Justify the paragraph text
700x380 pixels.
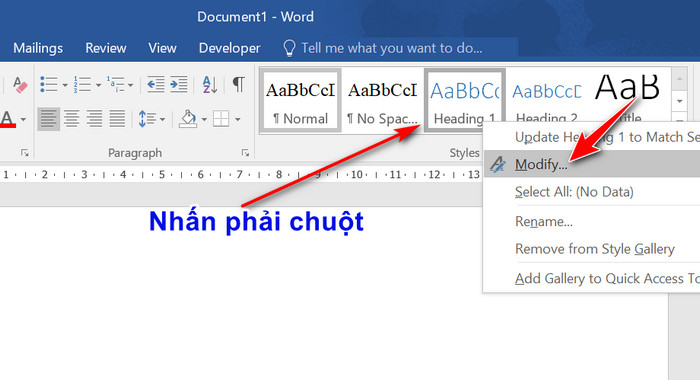[117, 119]
